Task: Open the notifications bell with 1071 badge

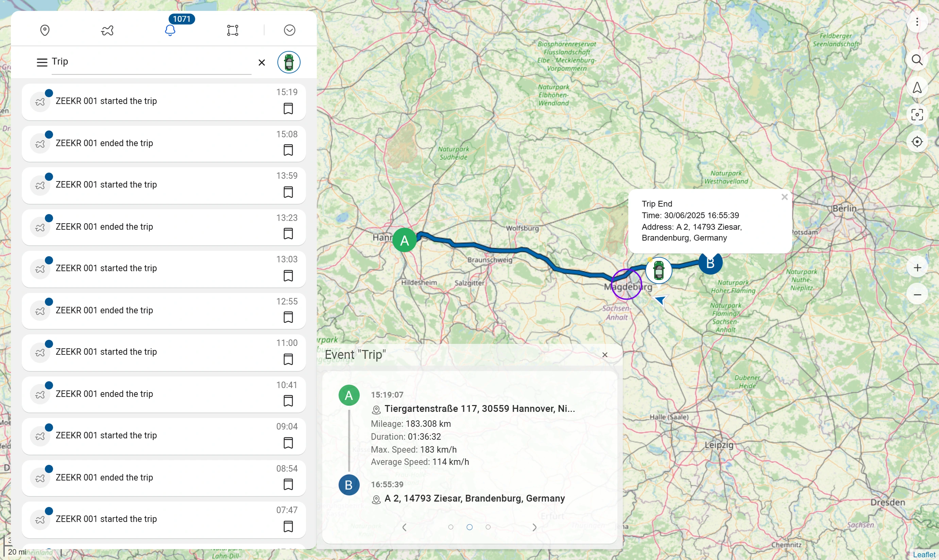Action: coord(170,30)
